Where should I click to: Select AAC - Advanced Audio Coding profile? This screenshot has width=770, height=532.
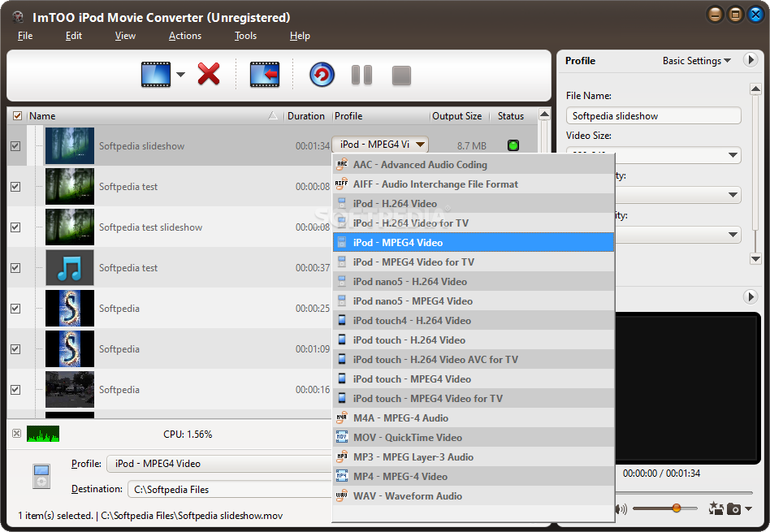[x=474, y=165]
